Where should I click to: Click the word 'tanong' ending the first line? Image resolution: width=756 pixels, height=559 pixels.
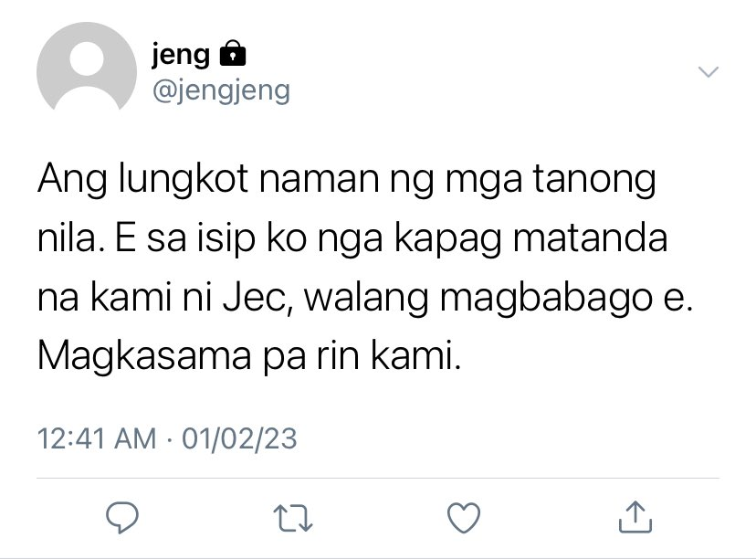pos(594,180)
